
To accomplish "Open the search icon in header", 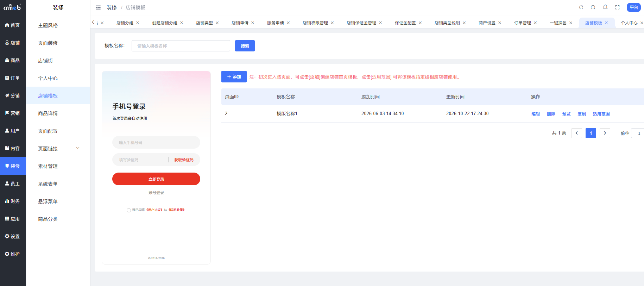I will click(x=593, y=7).
